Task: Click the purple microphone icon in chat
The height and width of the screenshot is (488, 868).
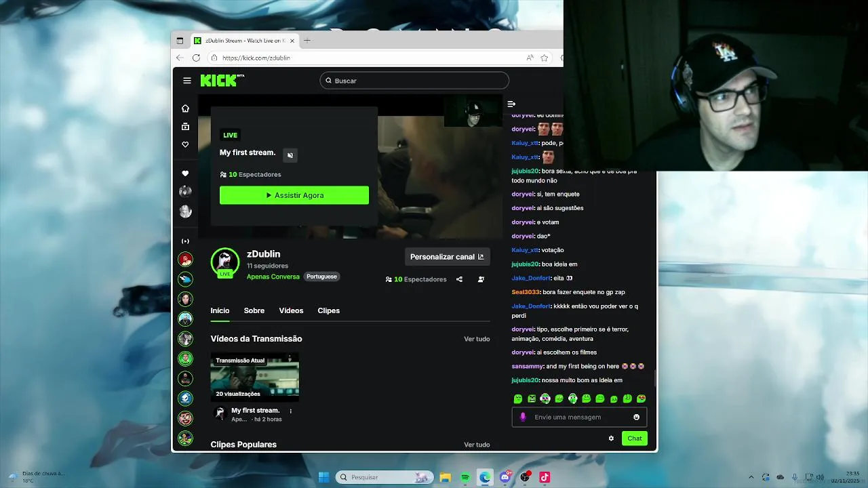Action: tap(523, 417)
